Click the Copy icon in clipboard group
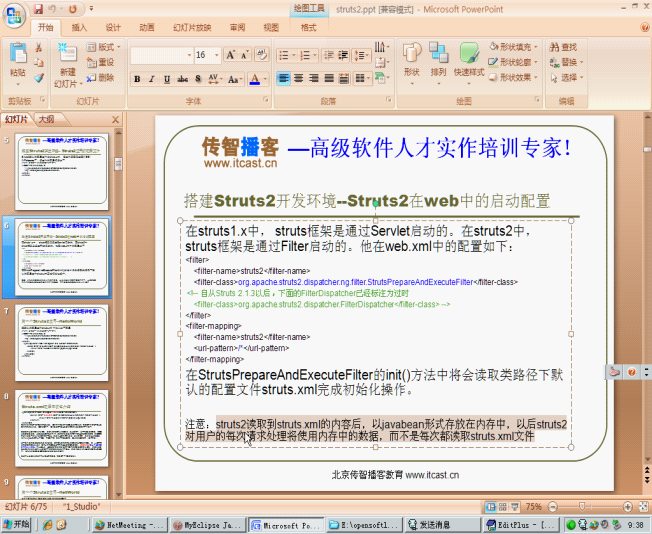Image resolution: width=652 pixels, height=534 pixels. (x=38, y=62)
